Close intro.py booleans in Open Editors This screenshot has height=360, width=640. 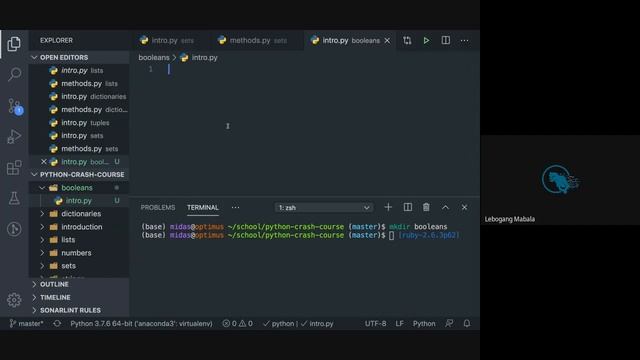[x=44, y=162]
